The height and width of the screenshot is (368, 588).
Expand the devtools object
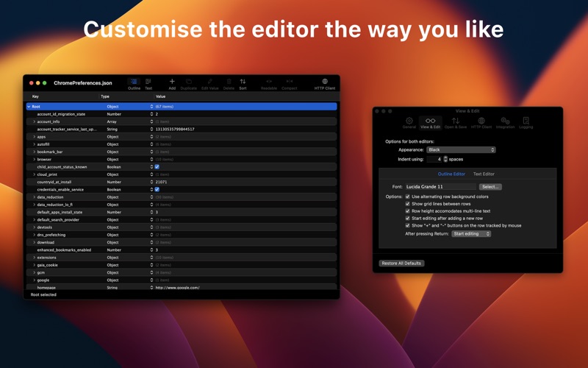point(34,227)
